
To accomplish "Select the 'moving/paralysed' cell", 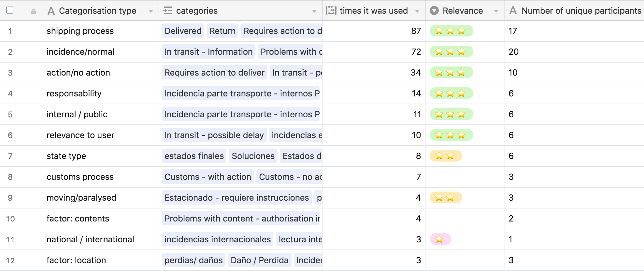I will point(101,198).
